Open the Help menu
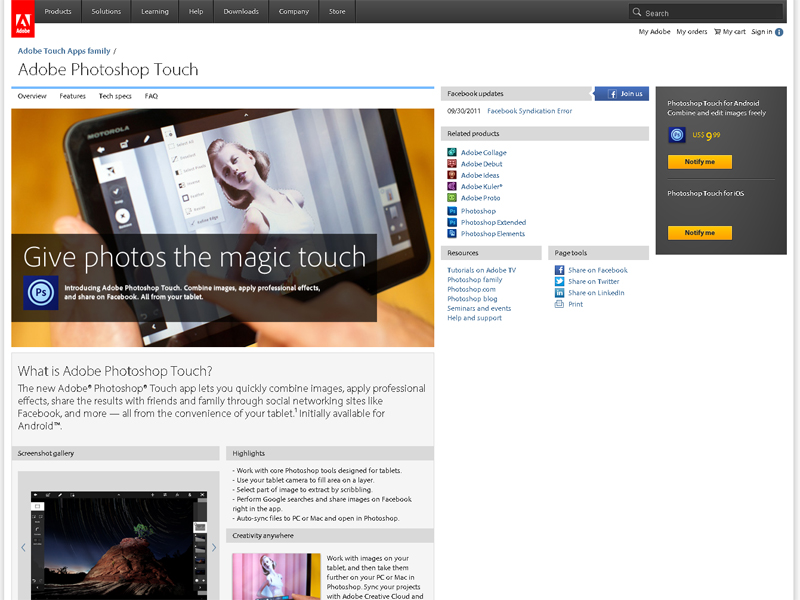Image resolution: width=800 pixels, height=600 pixels. coord(196,11)
